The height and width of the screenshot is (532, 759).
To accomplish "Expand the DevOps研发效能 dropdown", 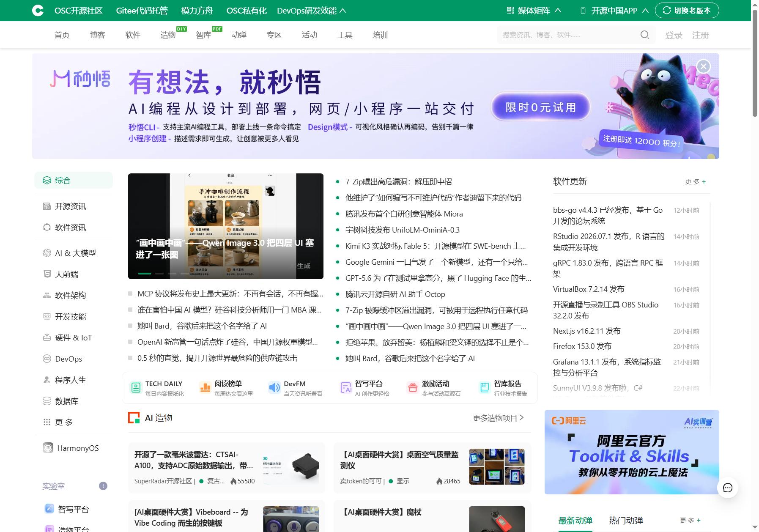I will pos(312,11).
